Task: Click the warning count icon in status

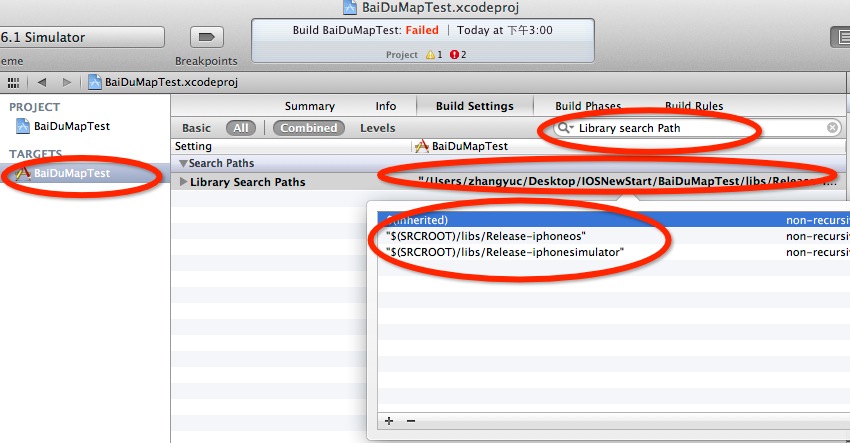Action: pos(430,55)
